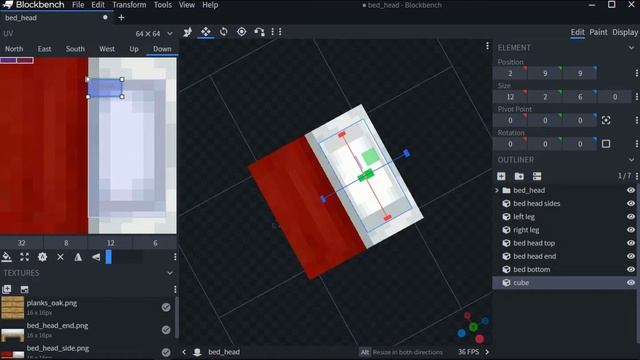Click the viewport orientation gizmo

[x=473, y=327]
